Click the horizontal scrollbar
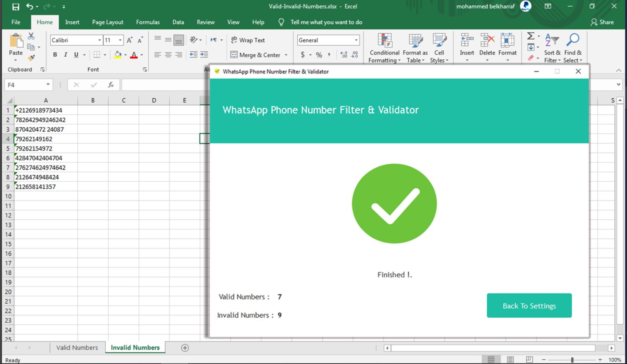 click(493, 348)
